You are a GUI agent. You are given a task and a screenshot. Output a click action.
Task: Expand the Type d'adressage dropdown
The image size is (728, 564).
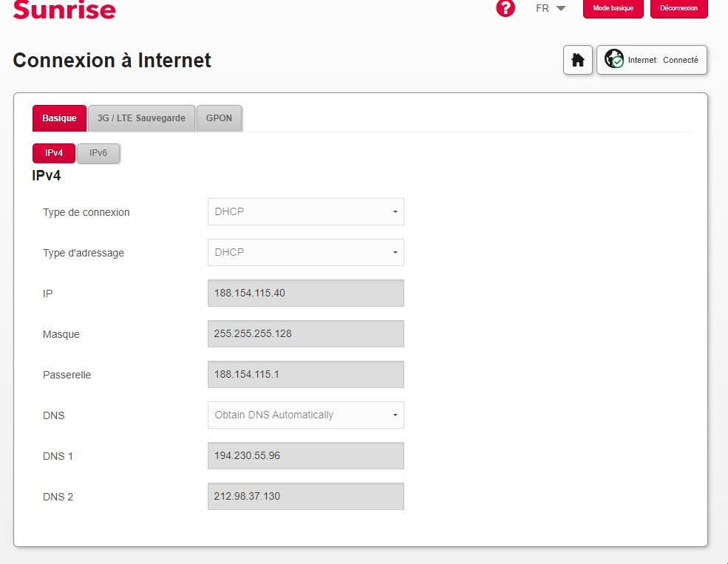[x=305, y=253]
